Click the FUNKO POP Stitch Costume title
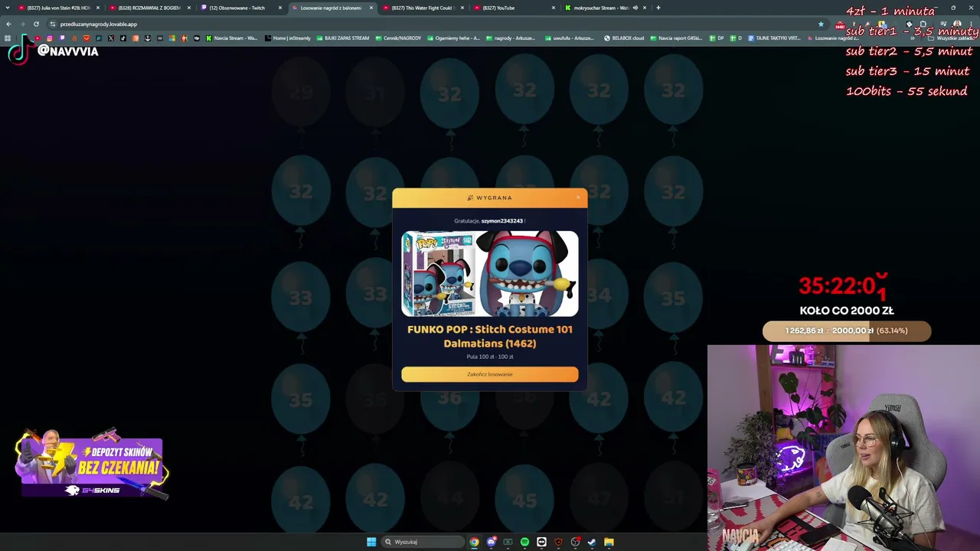Screen dimensions: 980x551 [x=490, y=336]
